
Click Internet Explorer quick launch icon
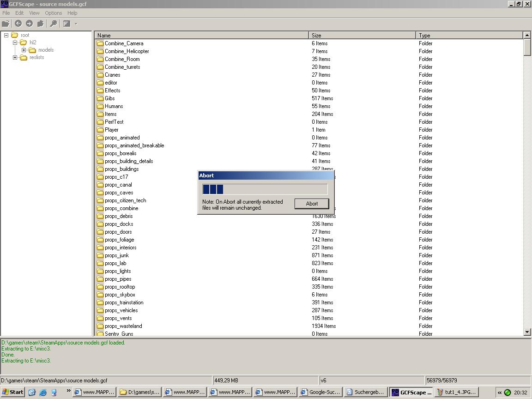[x=43, y=392]
